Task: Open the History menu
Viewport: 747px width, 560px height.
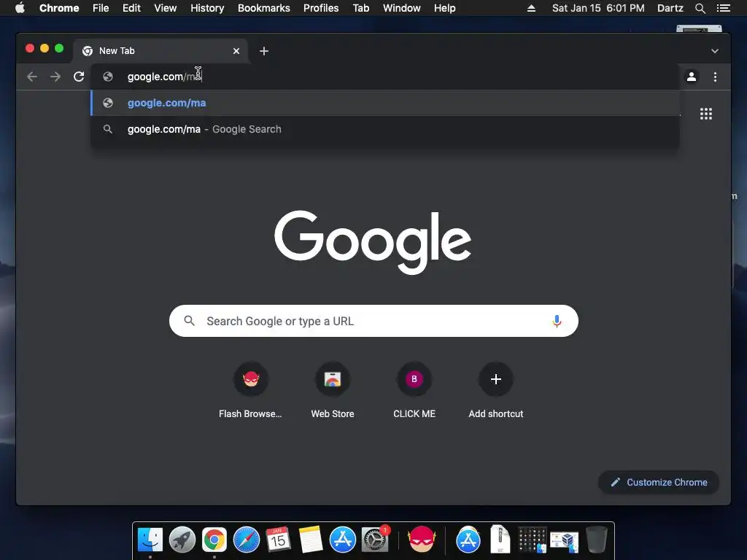Action: (207, 8)
